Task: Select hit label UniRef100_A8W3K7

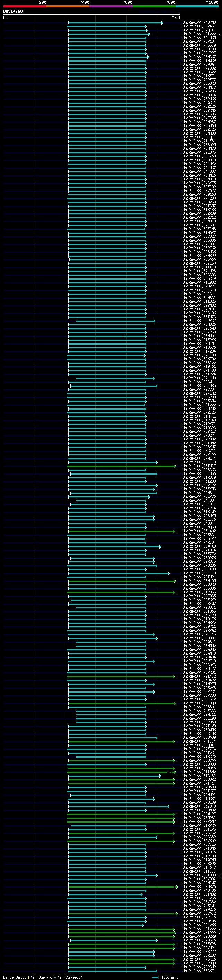Action: pos(199,57)
